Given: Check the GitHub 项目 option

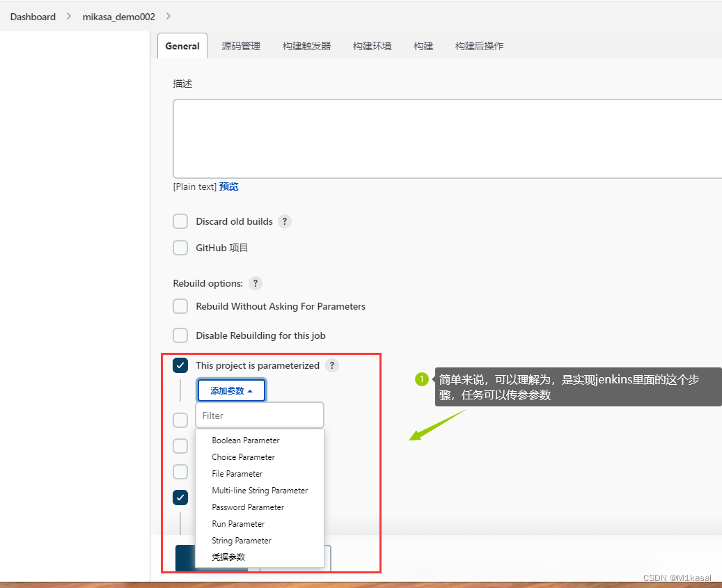Looking at the screenshot, I should 180,248.
